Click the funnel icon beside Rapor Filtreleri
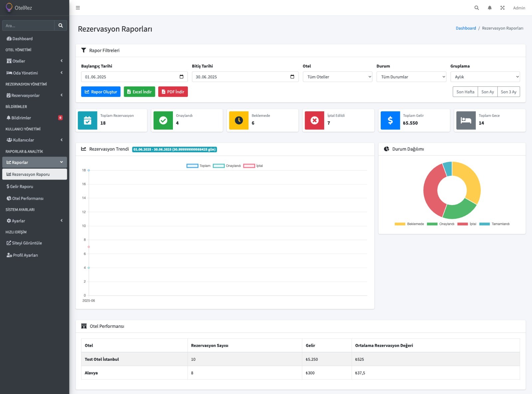Viewport: 532px width, 394px height. [x=83, y=50]
